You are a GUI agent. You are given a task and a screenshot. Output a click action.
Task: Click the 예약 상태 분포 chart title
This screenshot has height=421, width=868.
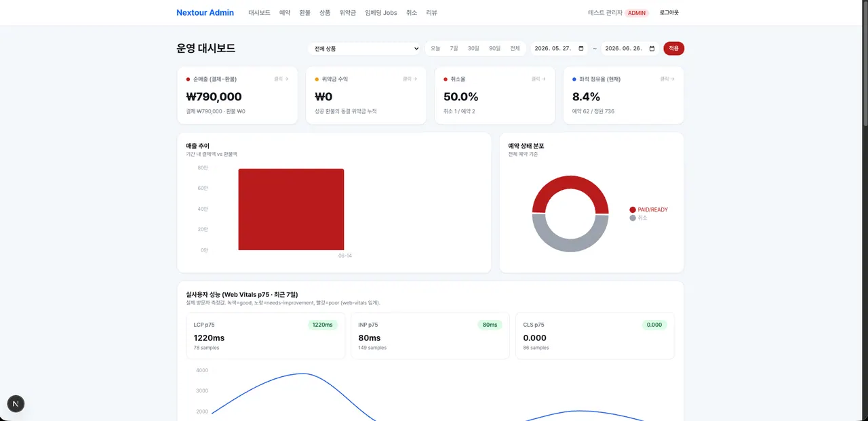[x=526, y=146]
